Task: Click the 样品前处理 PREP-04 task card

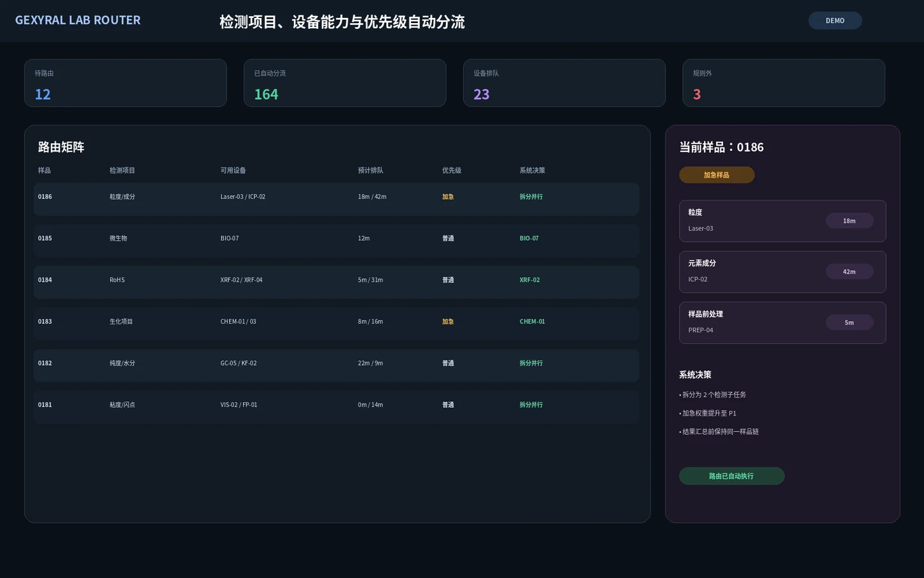Action: coord(783,322)
